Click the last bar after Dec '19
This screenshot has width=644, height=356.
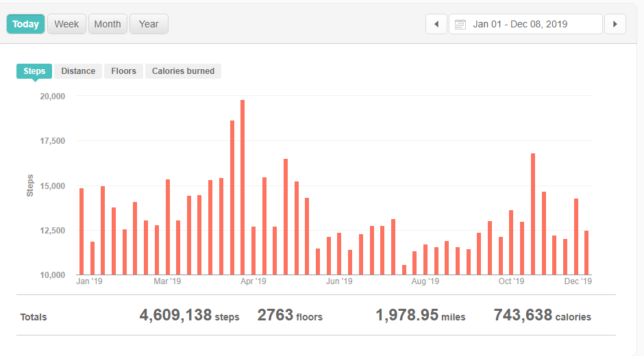(586, 253)
